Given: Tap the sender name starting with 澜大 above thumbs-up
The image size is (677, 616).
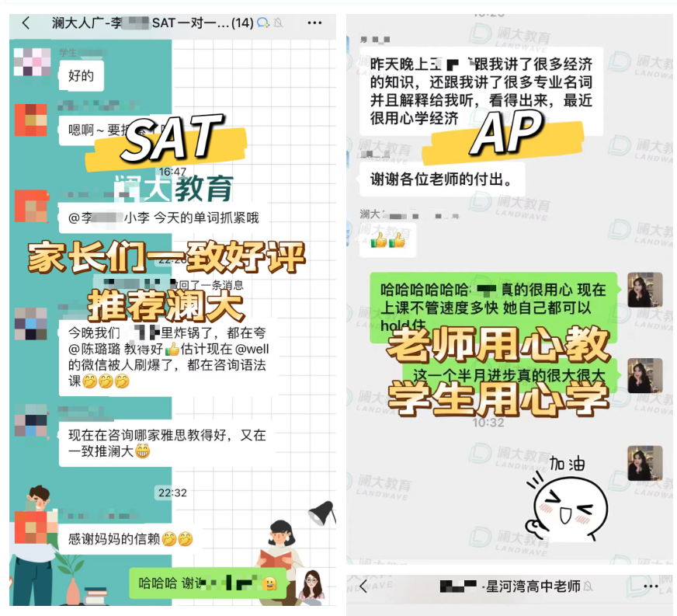Looking at the screenshot, I should (x=409, y=214).
